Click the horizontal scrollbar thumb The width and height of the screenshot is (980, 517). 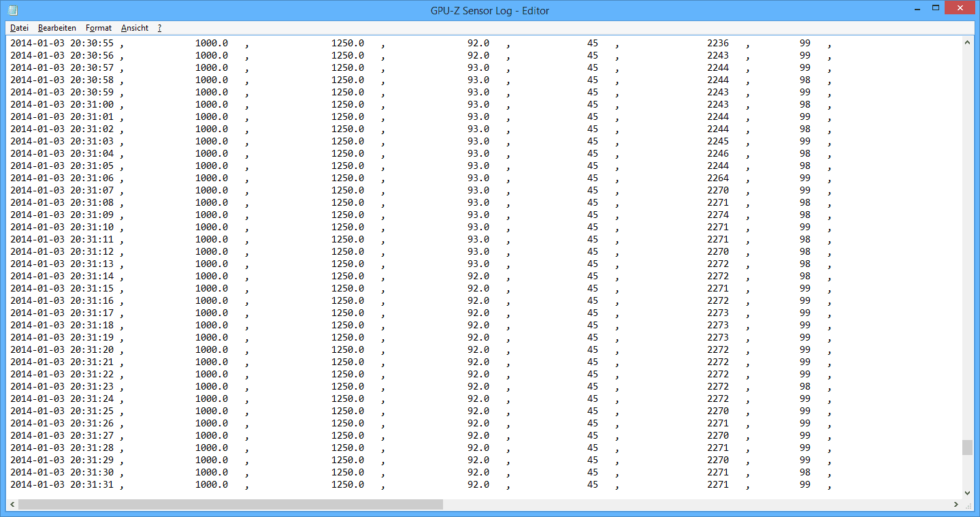click(230, 505)
